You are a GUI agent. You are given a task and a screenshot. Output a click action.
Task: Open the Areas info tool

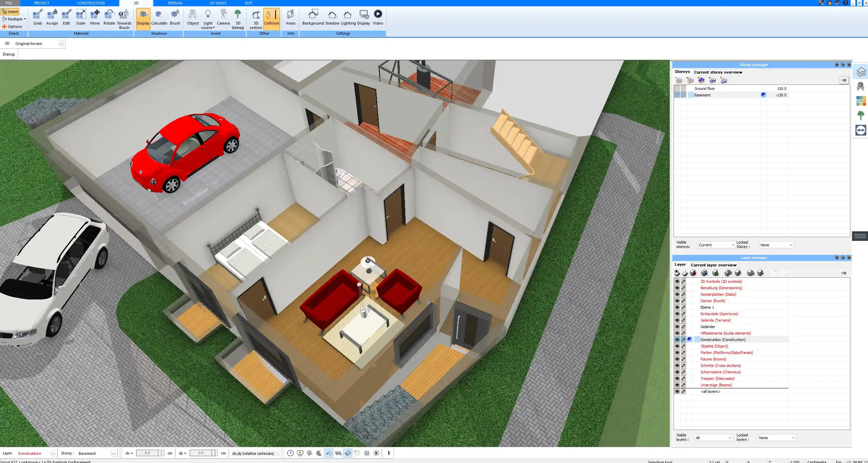(290, 17)
